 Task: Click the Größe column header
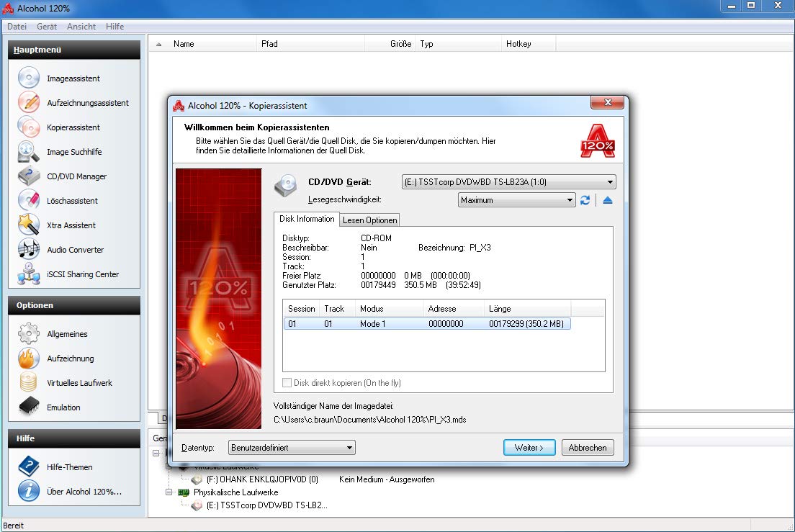tap(390, 44)
